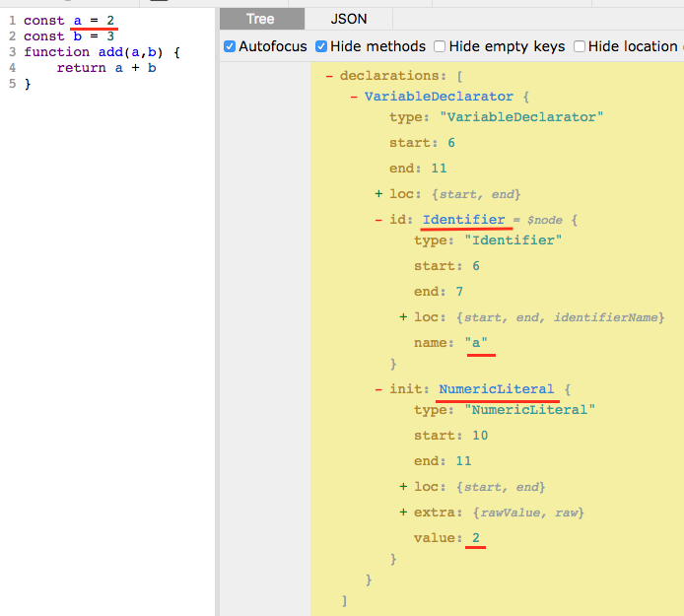This screenshot has height=616, width=684.
Task: Enable the Hide empty keys checkbox
Action: point(440,46)
